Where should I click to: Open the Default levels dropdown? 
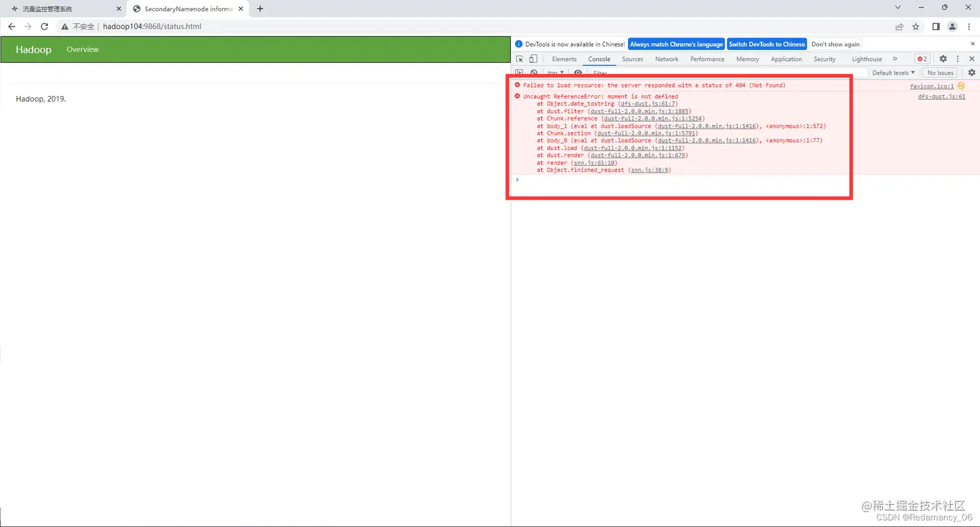pos(893,73)
